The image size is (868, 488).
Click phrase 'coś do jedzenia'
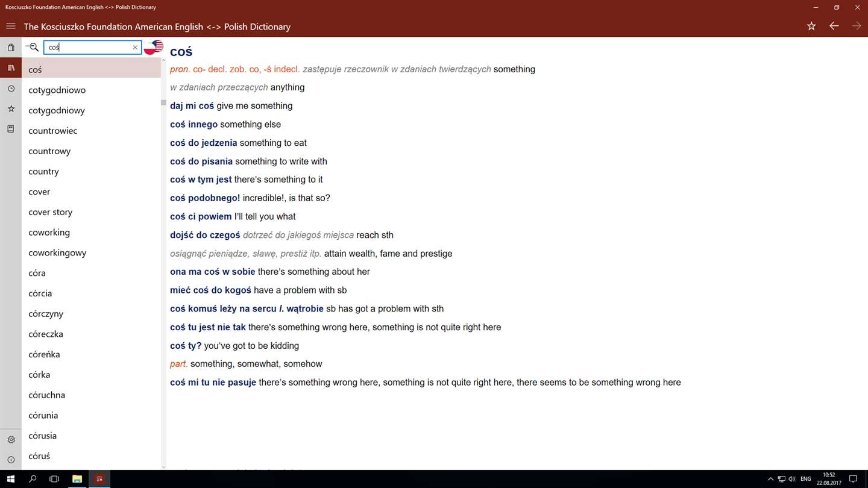click(x=204, y=143)
